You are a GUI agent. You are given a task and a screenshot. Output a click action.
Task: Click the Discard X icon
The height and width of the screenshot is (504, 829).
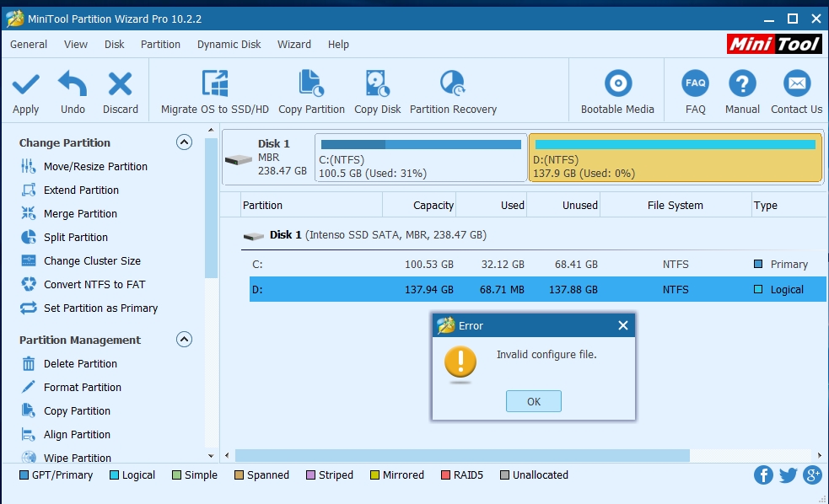[x=120, y=83]
